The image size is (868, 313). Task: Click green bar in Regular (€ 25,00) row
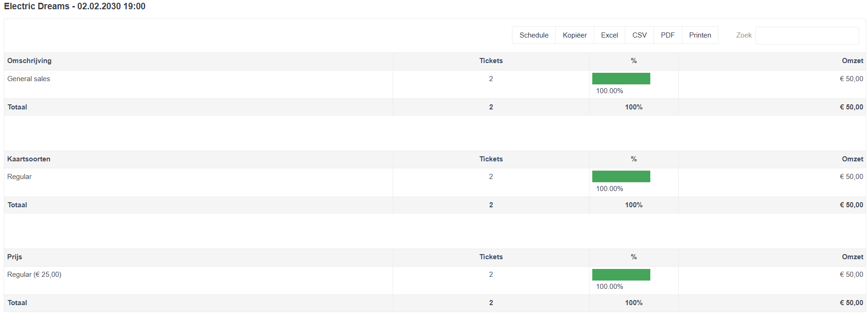621,275
